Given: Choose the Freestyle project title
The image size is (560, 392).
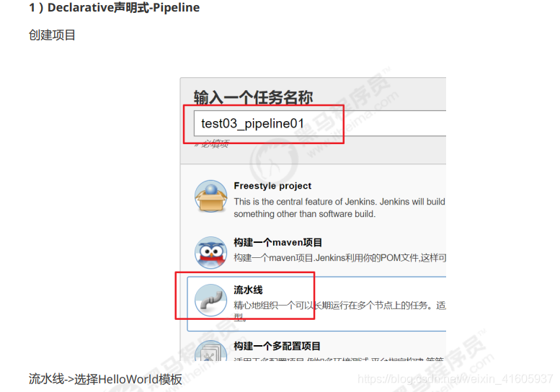Looking at the screenshot, I should (x=272, y=186).
